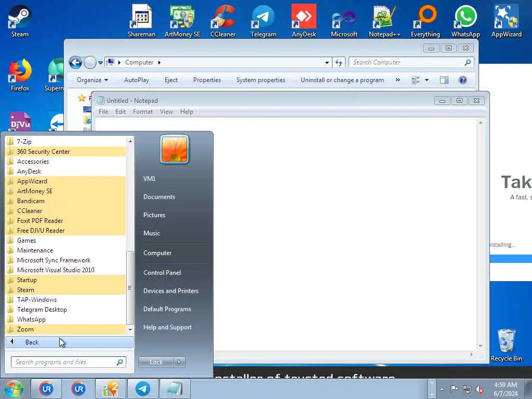Viewport: 532px width, 399px height.
Task: Click the Notepad text editing area
Action: (286, 234)
